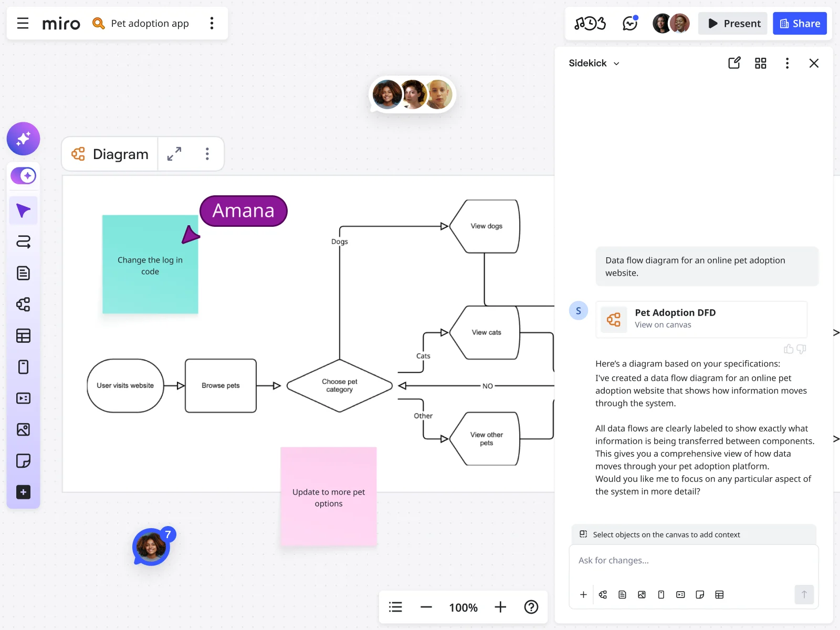Open the three-dot menu next to Diagram label
The width and height of the screenshot is (840, 630).
pyautogui.click(x=207, y=154)
